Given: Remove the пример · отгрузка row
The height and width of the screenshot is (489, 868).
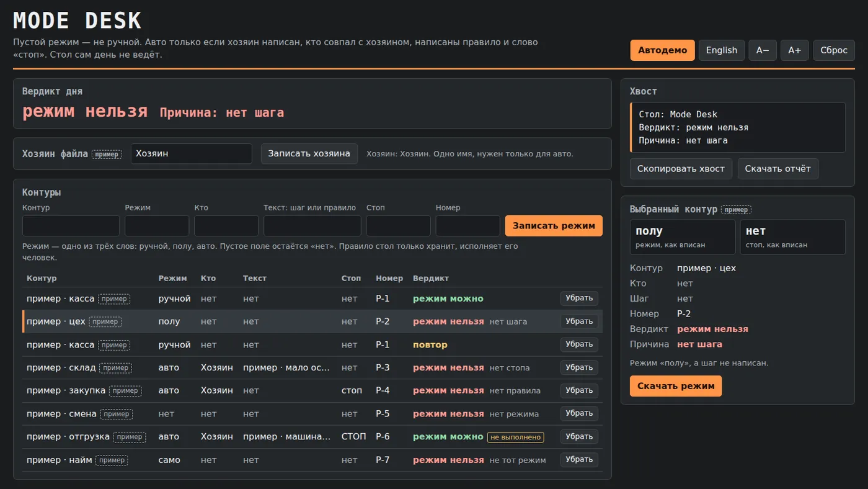Looking at the screenshot, I should (579, 437).
